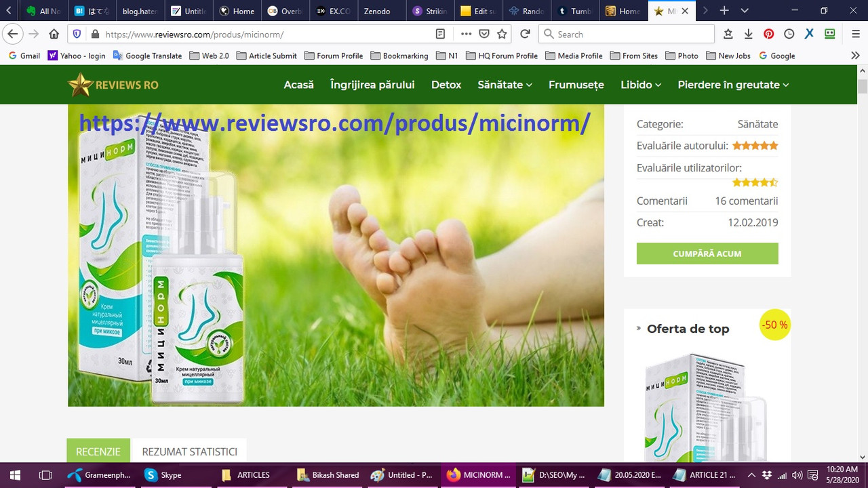Click the blue X extension icon

(x=809, y=34)
